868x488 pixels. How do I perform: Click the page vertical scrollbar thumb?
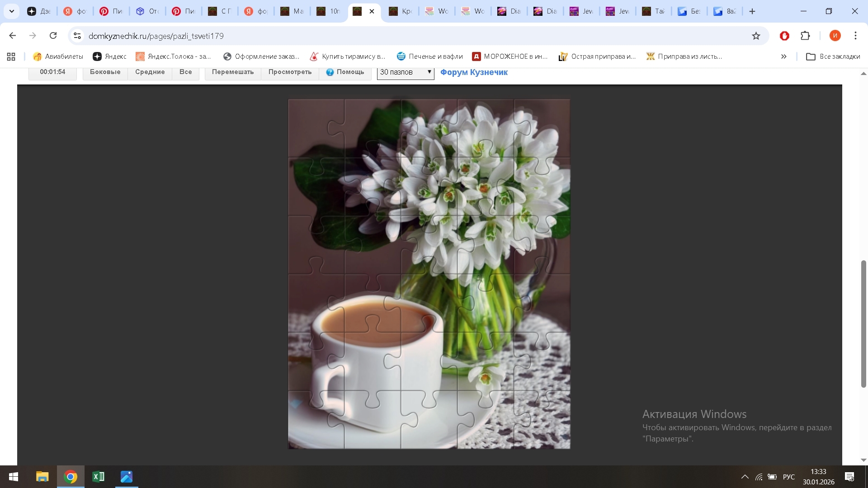click(863, 324)
